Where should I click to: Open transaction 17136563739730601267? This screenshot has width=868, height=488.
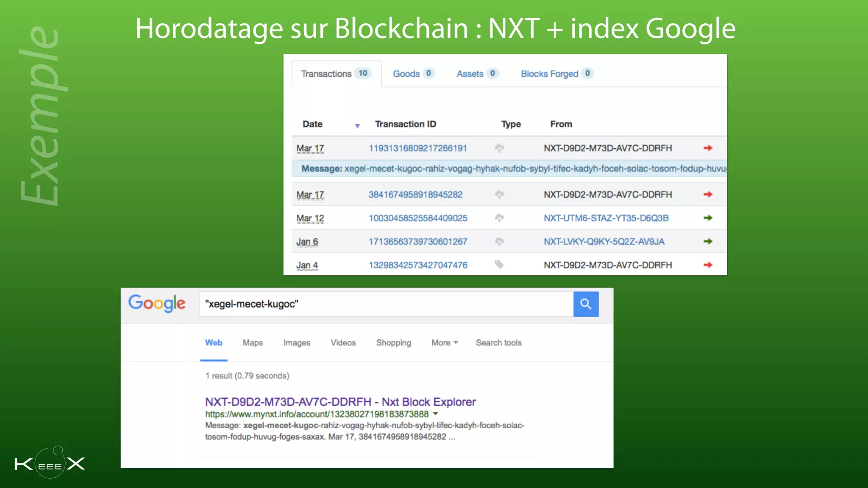[x=418, y=241]
